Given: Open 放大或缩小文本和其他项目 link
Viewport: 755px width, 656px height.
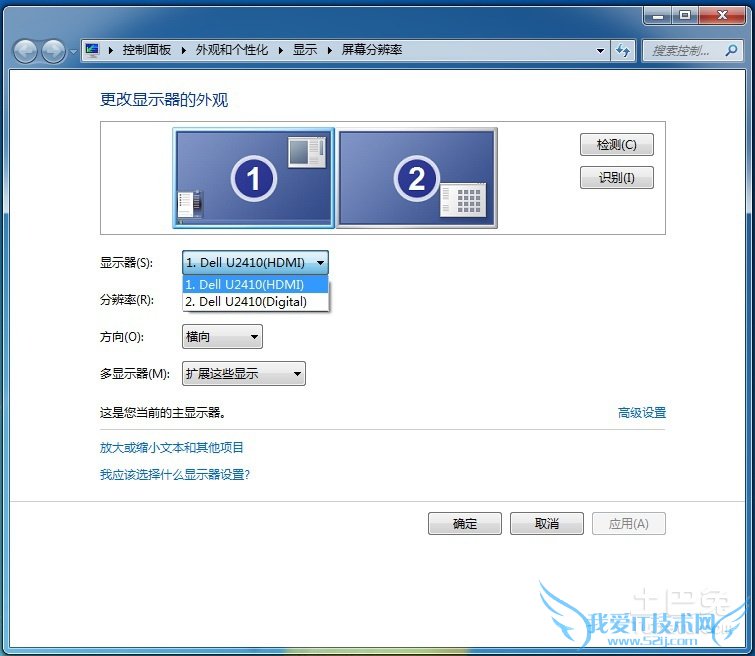Looking at the screenshot, I should pos(171,447).
